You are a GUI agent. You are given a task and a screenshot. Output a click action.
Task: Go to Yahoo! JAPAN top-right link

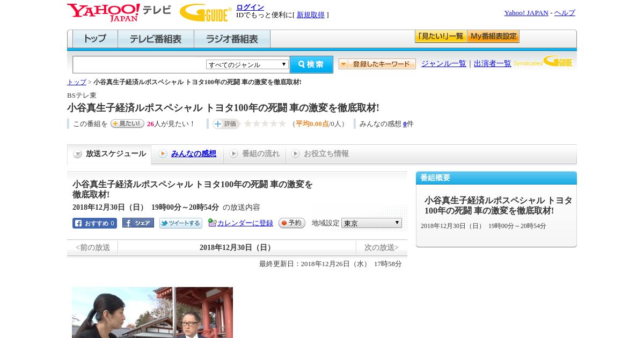[x=526, y=13]
